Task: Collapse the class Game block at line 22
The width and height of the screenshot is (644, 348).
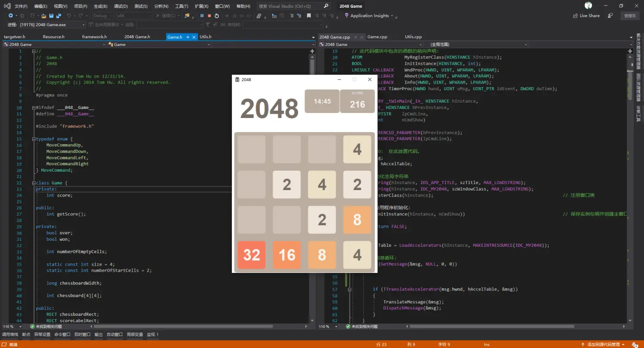Action: tap(33, 183)
